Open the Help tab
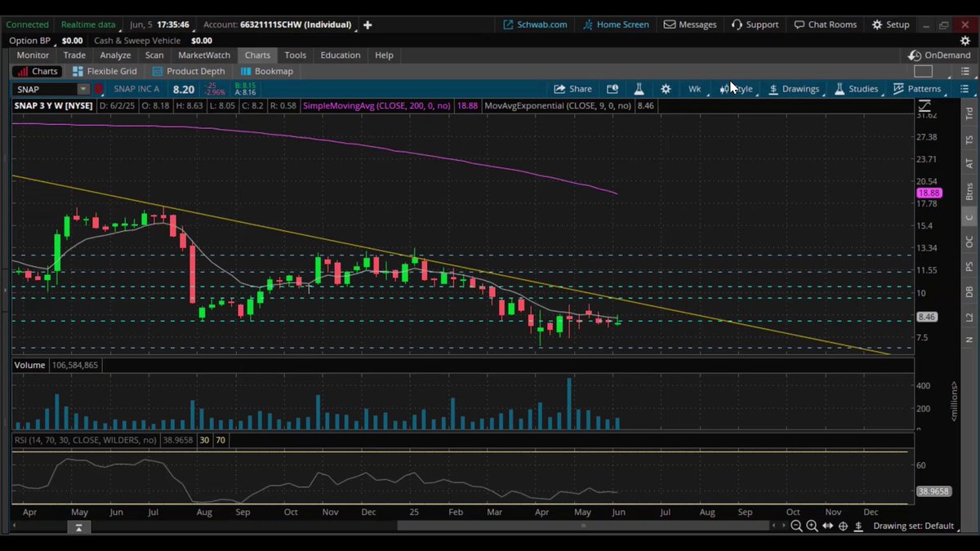 pyautogui.click(x=384, y=55)
